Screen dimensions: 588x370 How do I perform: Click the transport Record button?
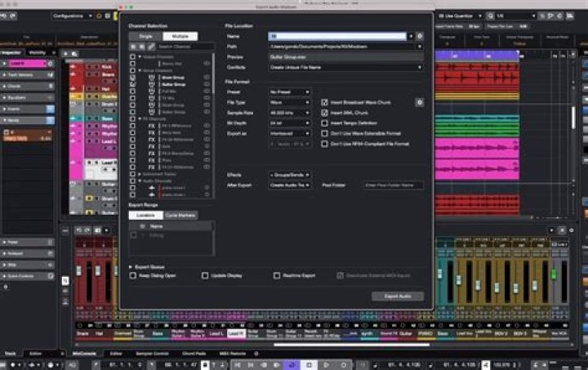tap(344, 365)
